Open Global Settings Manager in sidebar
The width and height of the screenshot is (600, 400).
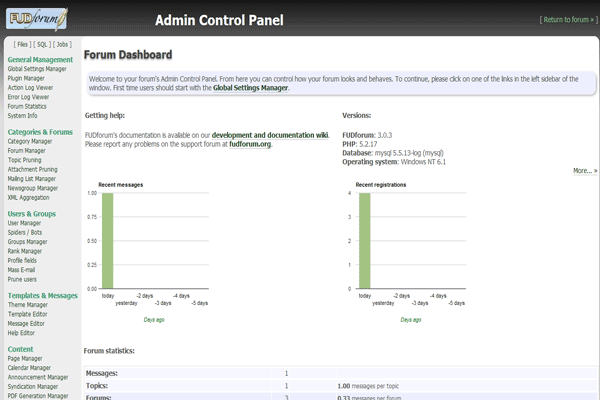[37, 69]
